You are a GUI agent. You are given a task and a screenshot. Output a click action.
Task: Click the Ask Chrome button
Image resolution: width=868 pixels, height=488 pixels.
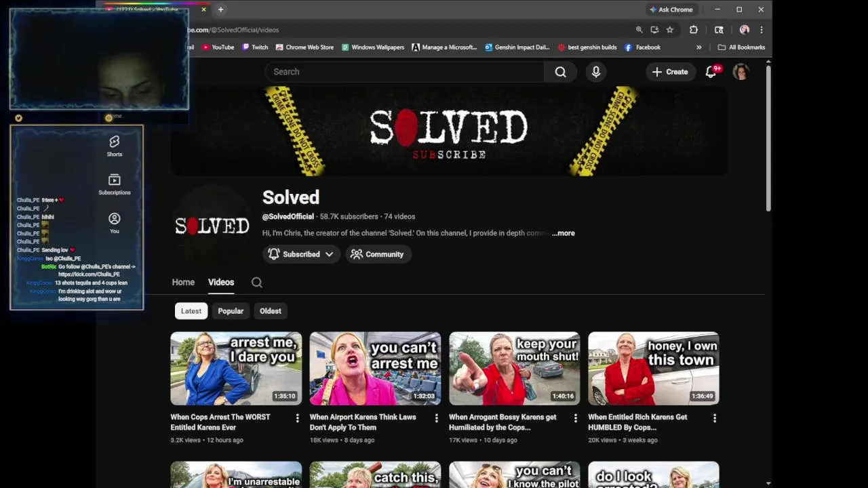coord(671,9)
